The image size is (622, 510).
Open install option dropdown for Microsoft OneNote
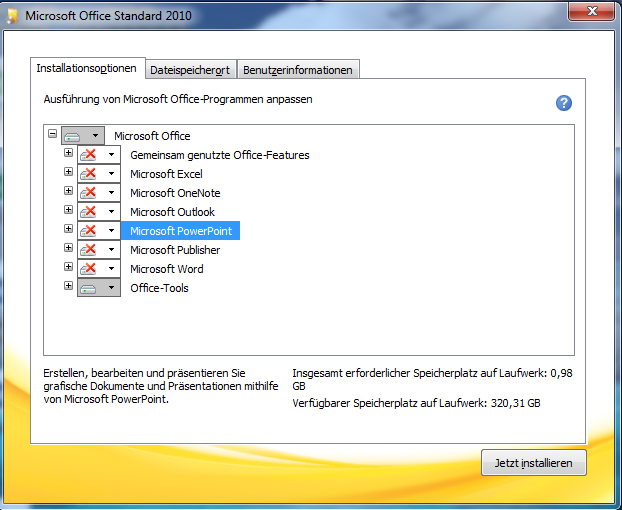(112, 193)
